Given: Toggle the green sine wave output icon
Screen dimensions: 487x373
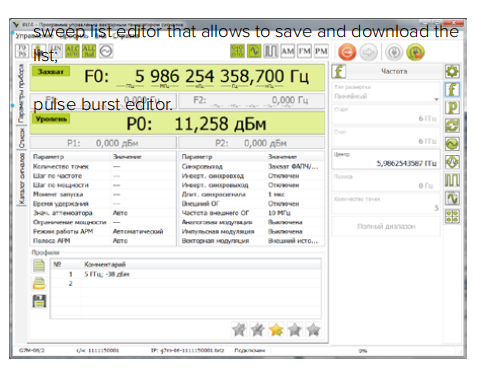Looking at the screenshot, I should point(254,51).
